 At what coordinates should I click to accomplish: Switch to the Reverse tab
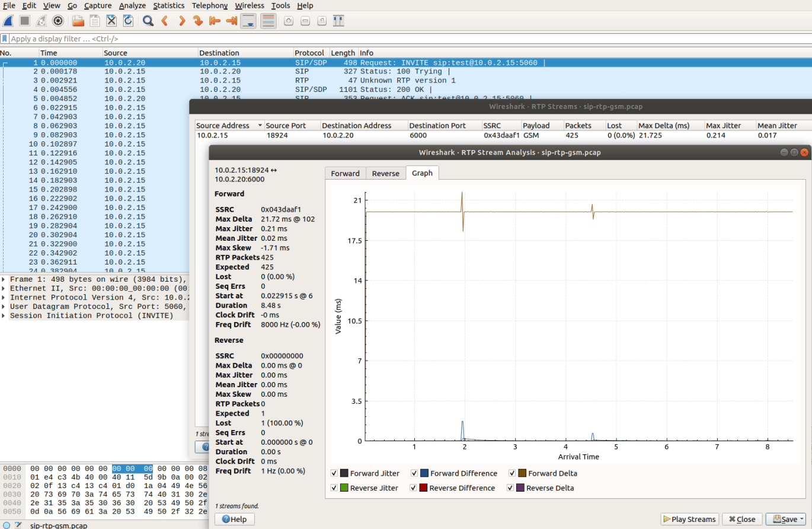[x=385, y=173]
